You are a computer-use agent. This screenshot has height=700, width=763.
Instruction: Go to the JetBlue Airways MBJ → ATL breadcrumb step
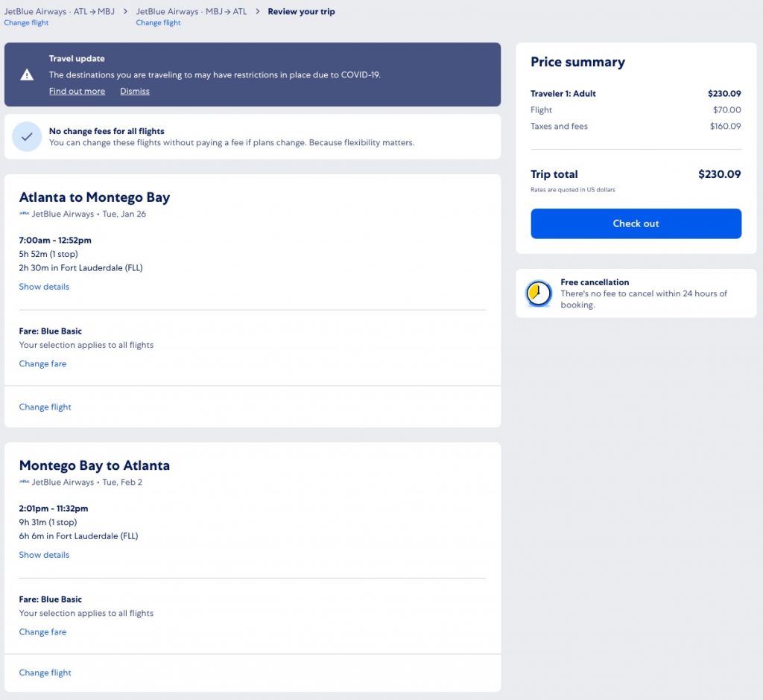pos(191,12)
